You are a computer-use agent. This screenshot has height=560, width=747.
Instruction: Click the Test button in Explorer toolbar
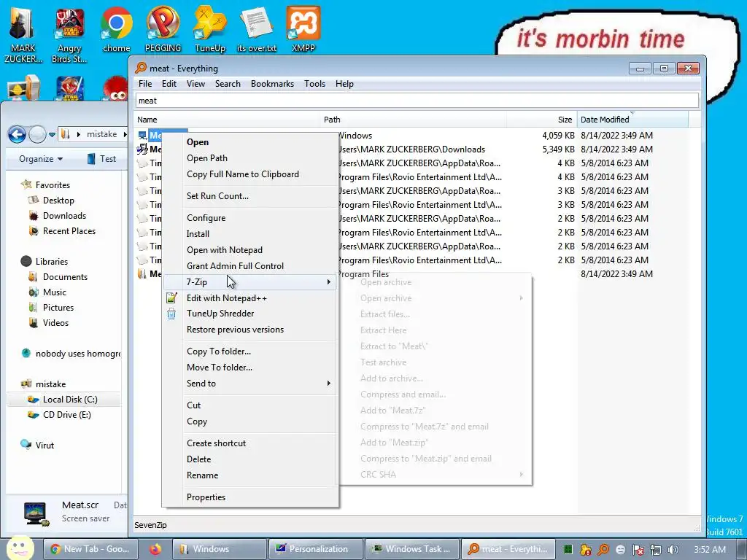102,159
